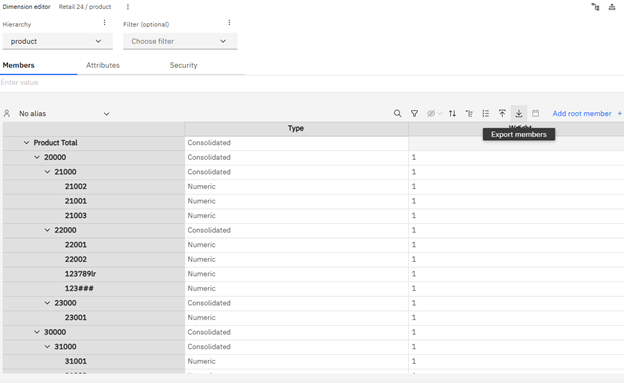Select member 123789lr in the tree
The width and height of the screenshot is (624, 385).
pyautogui.click(x=80, y=274)
